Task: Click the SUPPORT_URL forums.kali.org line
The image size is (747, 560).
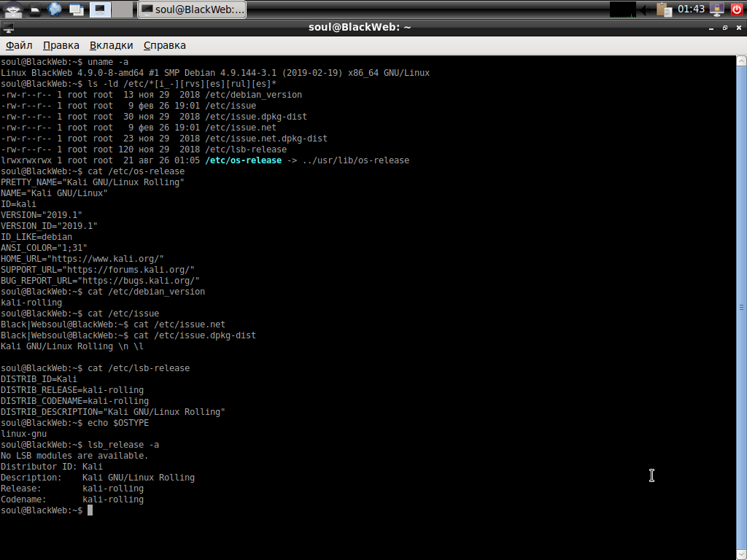Action: pos(97,270)
